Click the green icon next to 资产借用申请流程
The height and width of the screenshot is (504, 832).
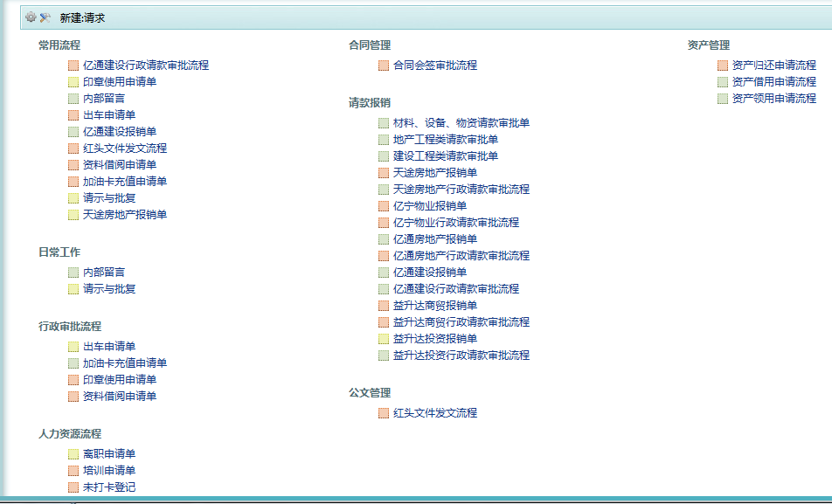(723, 82)
